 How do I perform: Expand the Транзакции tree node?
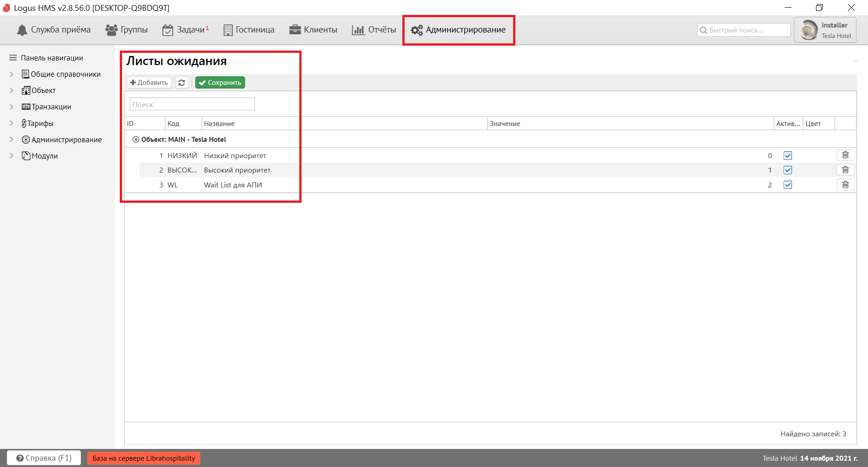pyautogui.click(x=12, y=107)
